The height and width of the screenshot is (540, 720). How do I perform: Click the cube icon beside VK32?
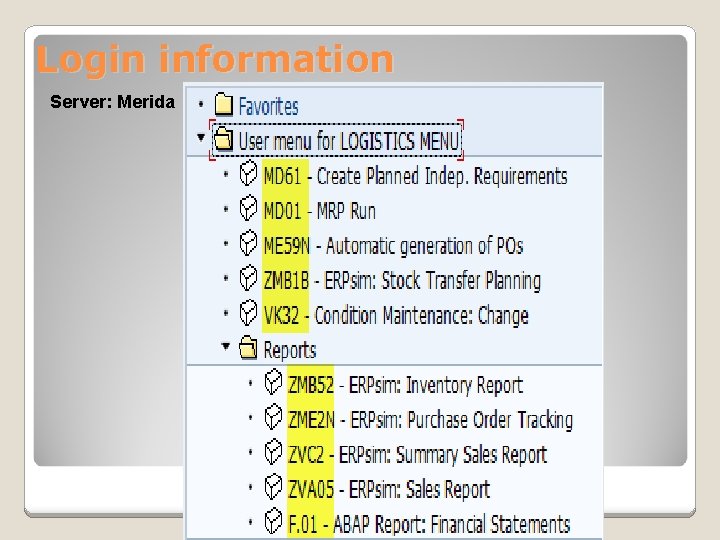pos(248,314)
